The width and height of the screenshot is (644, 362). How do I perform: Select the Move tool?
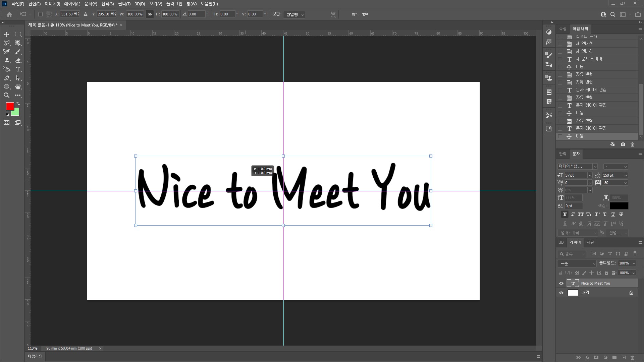point(6,34)
